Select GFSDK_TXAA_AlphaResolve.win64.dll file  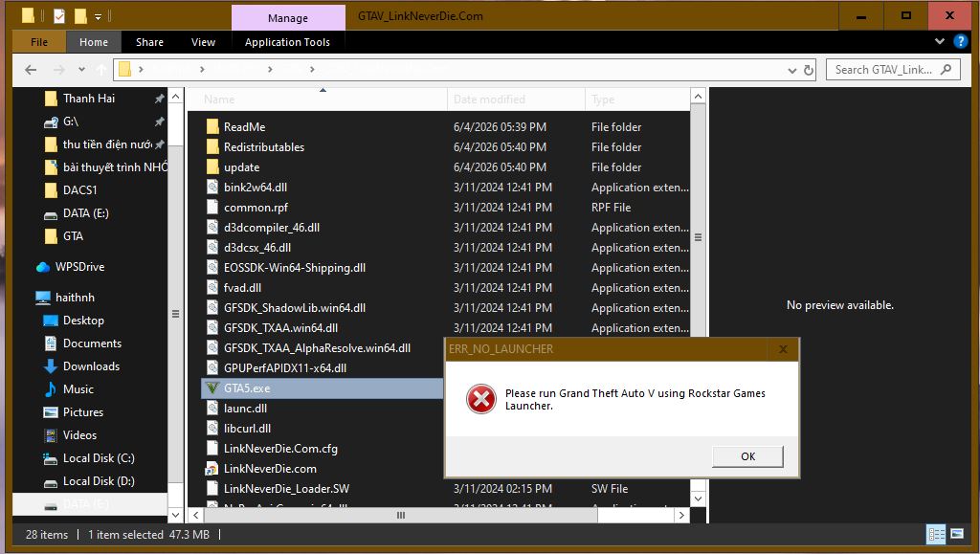pos(317,348)
